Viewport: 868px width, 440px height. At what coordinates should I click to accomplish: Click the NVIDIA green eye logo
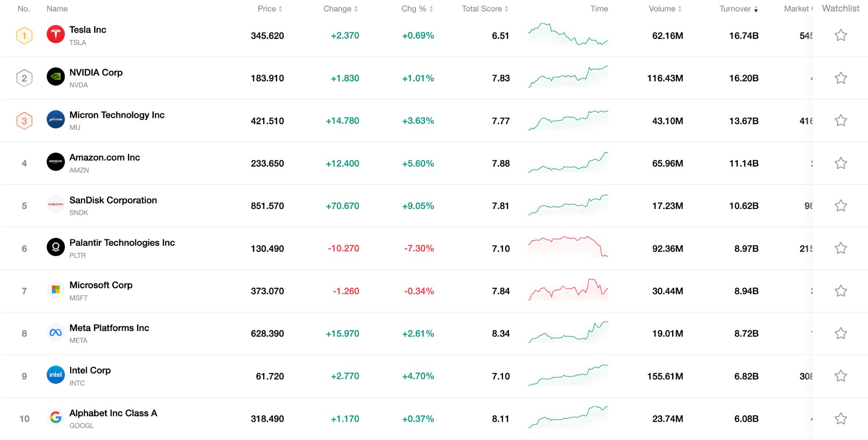point(56,78)
